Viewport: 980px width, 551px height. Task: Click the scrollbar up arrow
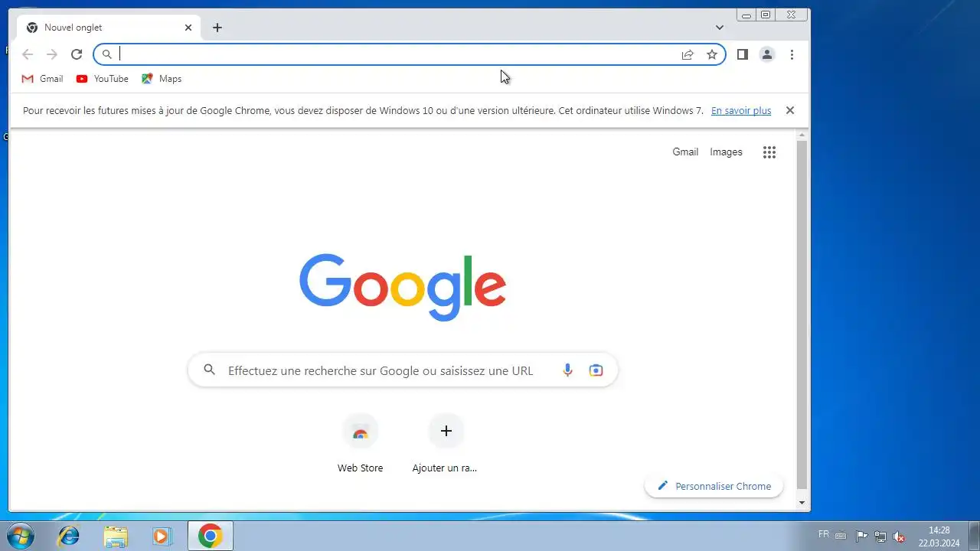[802, 135]
